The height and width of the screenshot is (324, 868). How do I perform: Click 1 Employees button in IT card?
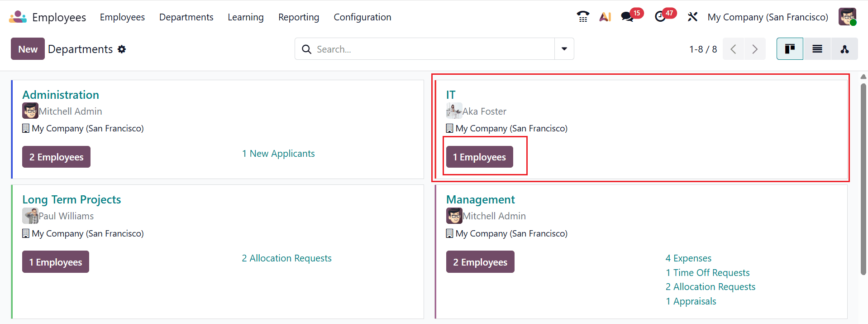click(479, 157)
